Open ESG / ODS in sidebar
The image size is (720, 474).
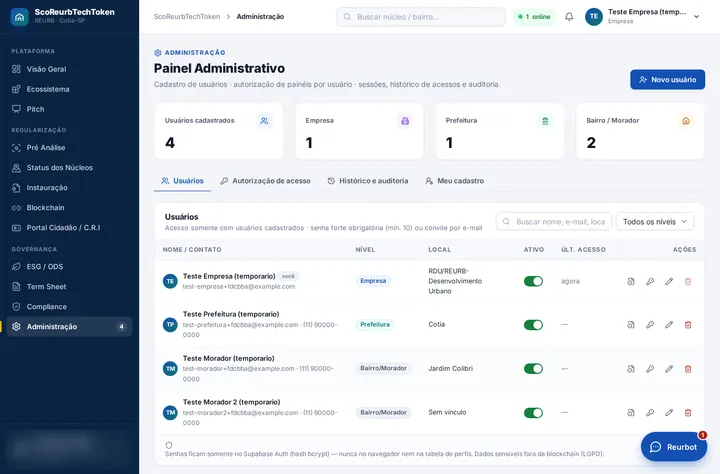point(69,266)
